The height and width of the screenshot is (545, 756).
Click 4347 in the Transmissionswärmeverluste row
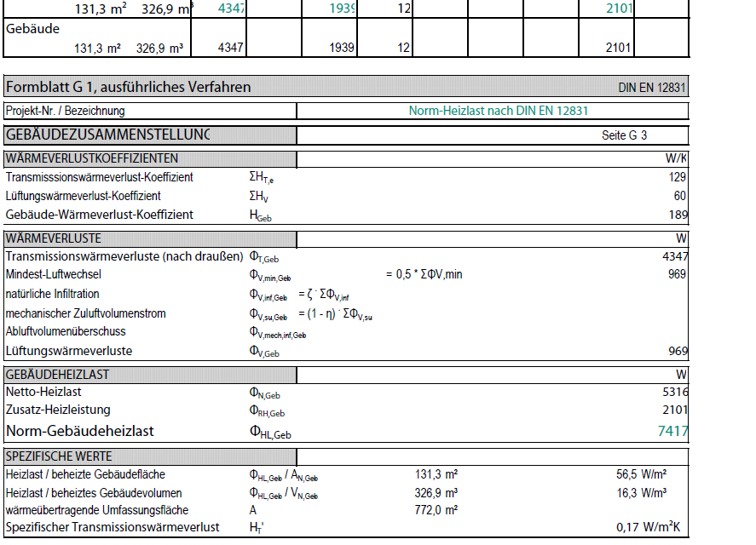[676, 256]
